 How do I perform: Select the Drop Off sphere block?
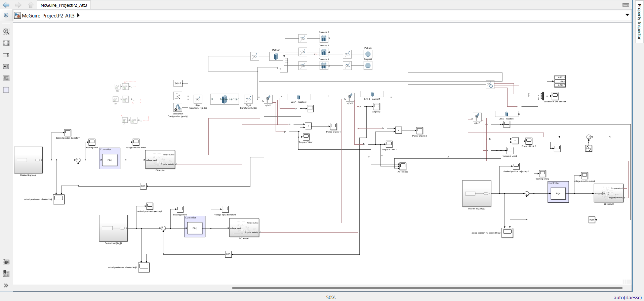point(368,65)
